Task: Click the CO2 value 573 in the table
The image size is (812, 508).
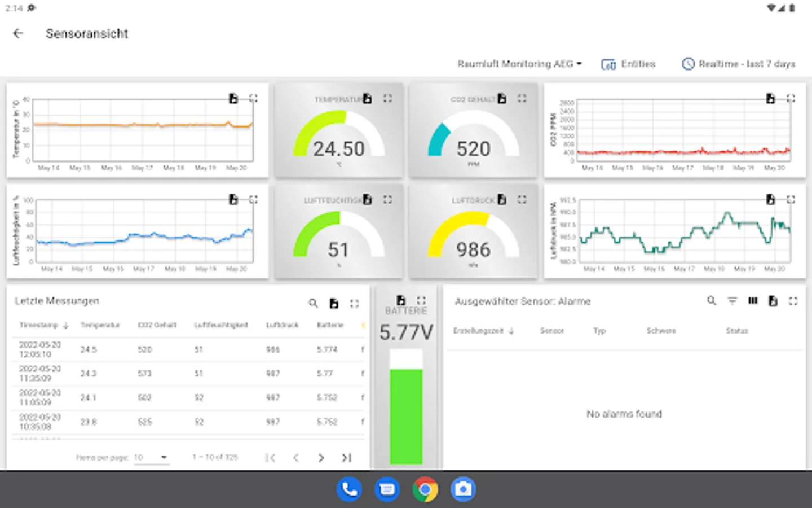Action: coord(145,374)
